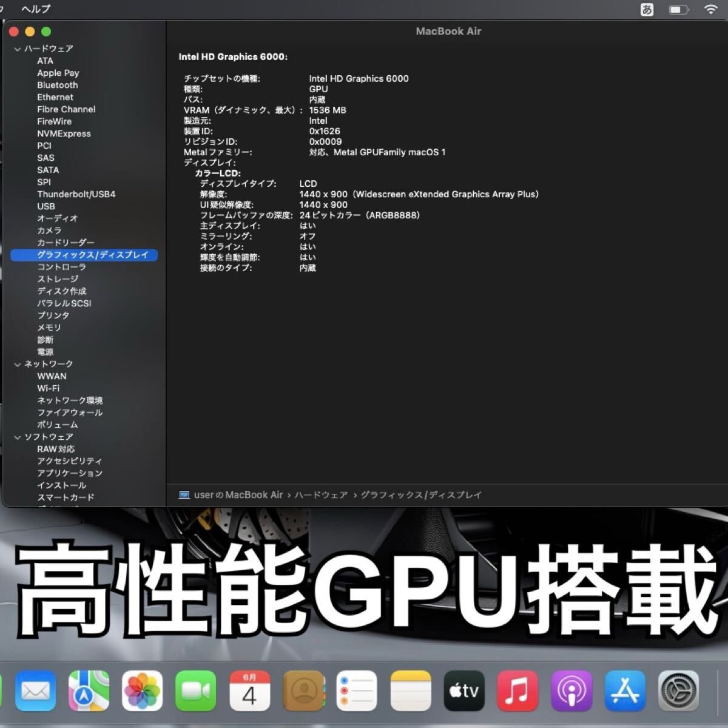
Task: Select アクセシビリティ in the sidebar
Action: tap(70, 461)
